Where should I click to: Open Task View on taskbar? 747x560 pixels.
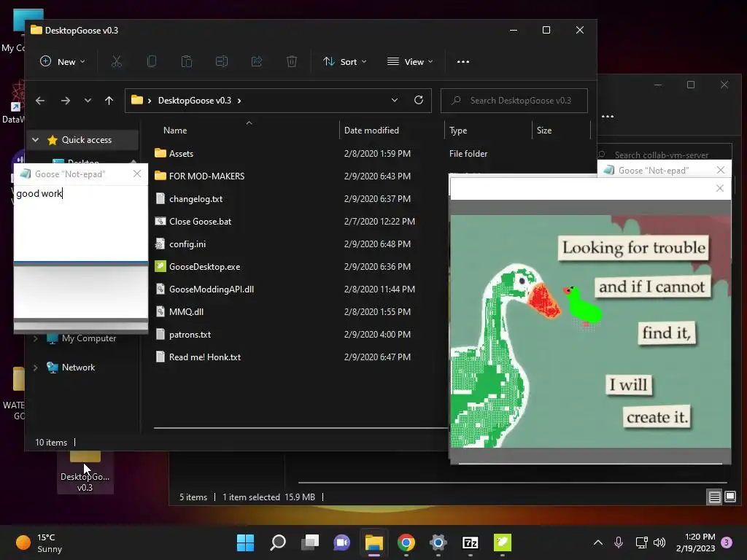coord(310,542)
